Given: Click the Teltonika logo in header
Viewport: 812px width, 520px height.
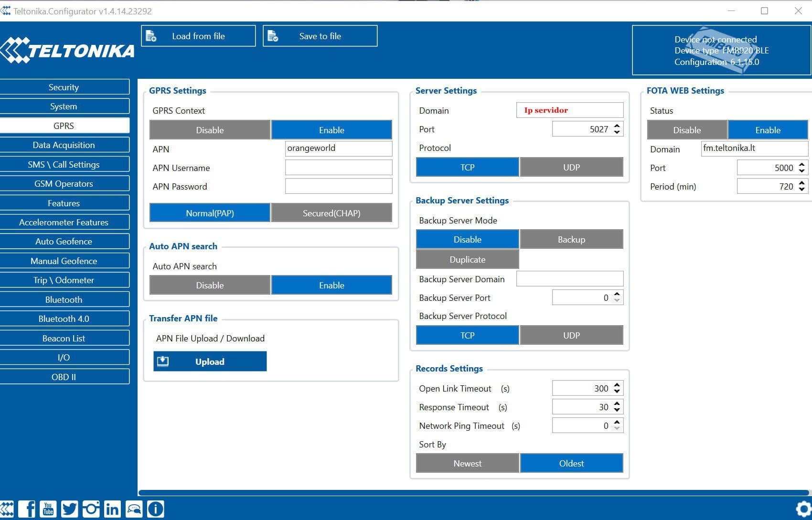Looking at the screenshot, I should click(x=67, y=50).
